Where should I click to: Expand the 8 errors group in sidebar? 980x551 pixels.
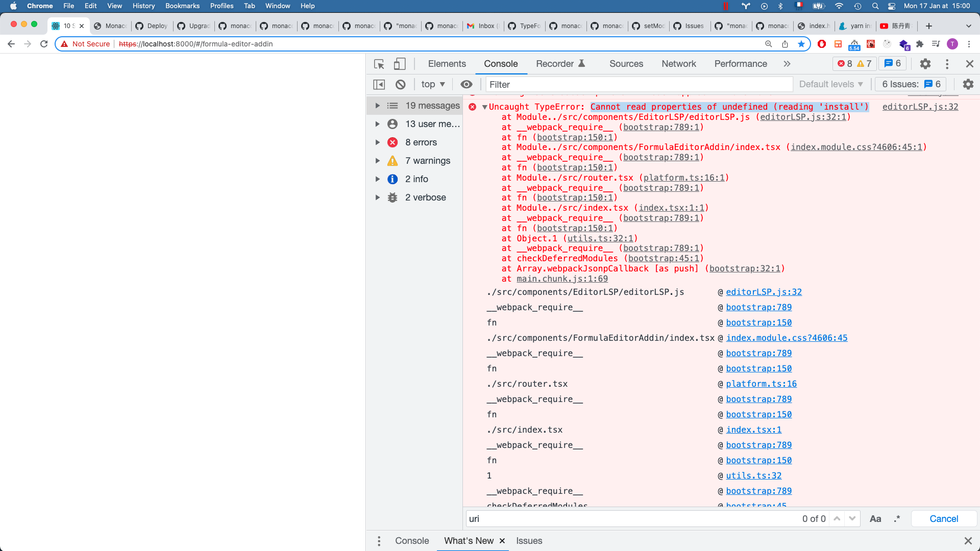pos(378,142)
